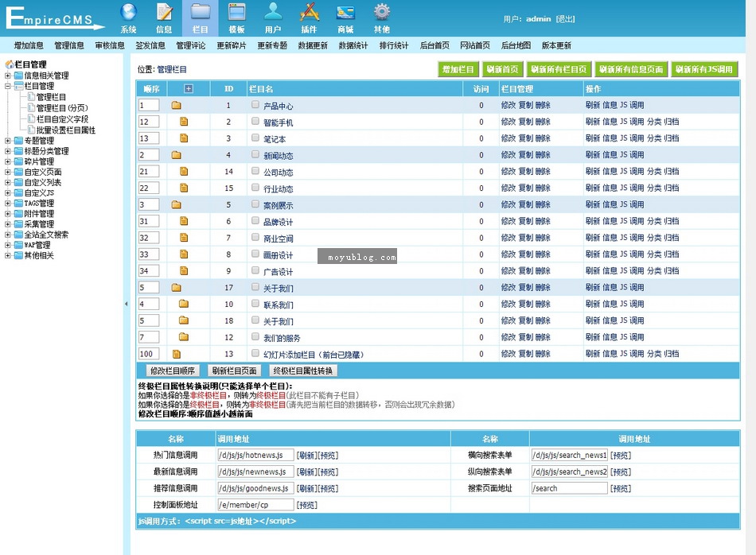Collapse the 栏目管理 tree node

(x=8, y=86)
